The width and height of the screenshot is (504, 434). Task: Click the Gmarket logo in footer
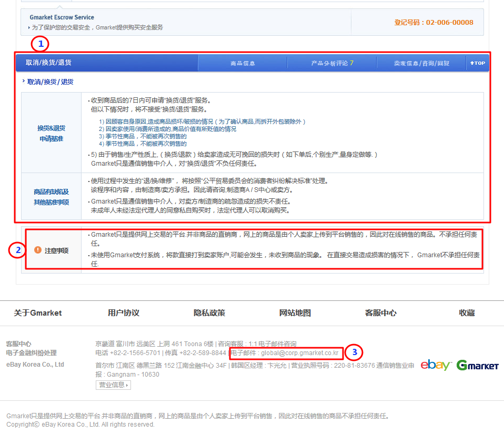click(477, 365)
